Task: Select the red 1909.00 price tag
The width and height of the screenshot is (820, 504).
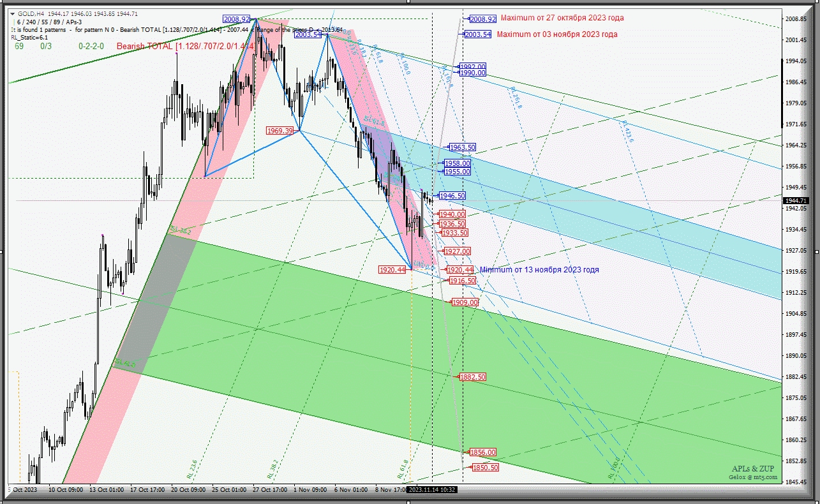Action: 465,302
